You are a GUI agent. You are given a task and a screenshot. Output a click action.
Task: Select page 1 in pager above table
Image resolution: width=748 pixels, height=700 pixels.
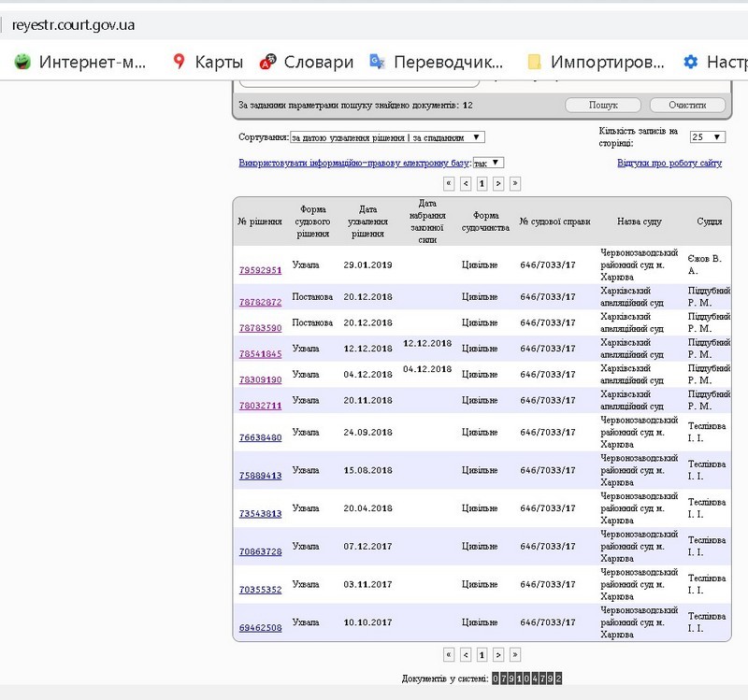pos(482,183)
